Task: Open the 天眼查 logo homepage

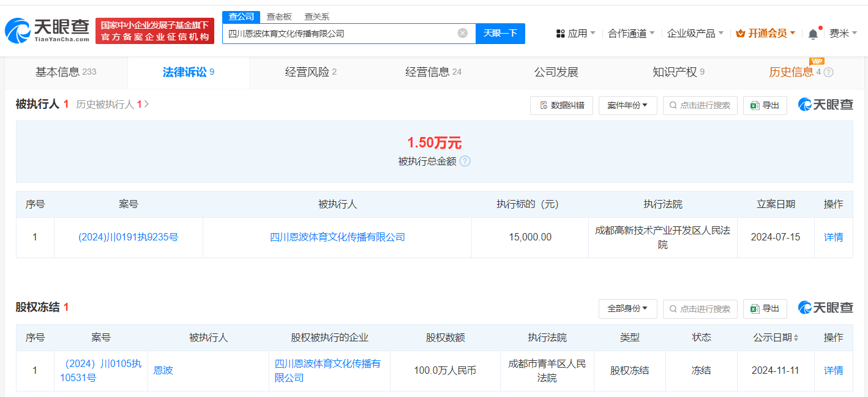Action: tap(47, 31)
